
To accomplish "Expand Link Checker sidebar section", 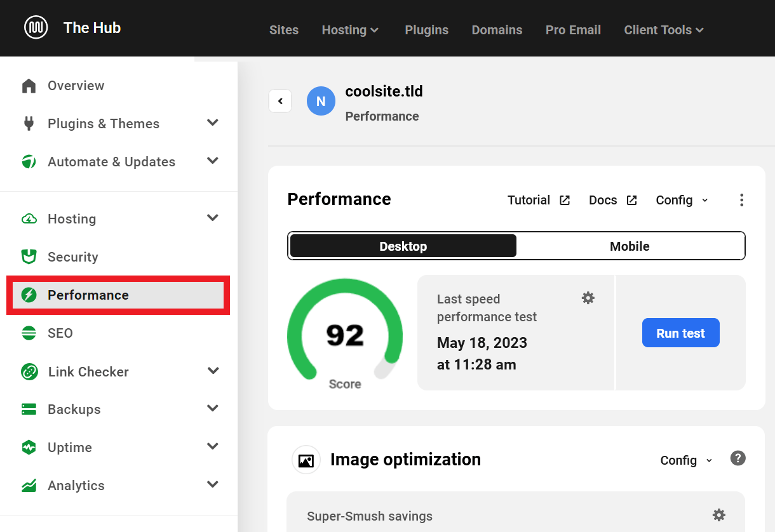I will [213, 370].
